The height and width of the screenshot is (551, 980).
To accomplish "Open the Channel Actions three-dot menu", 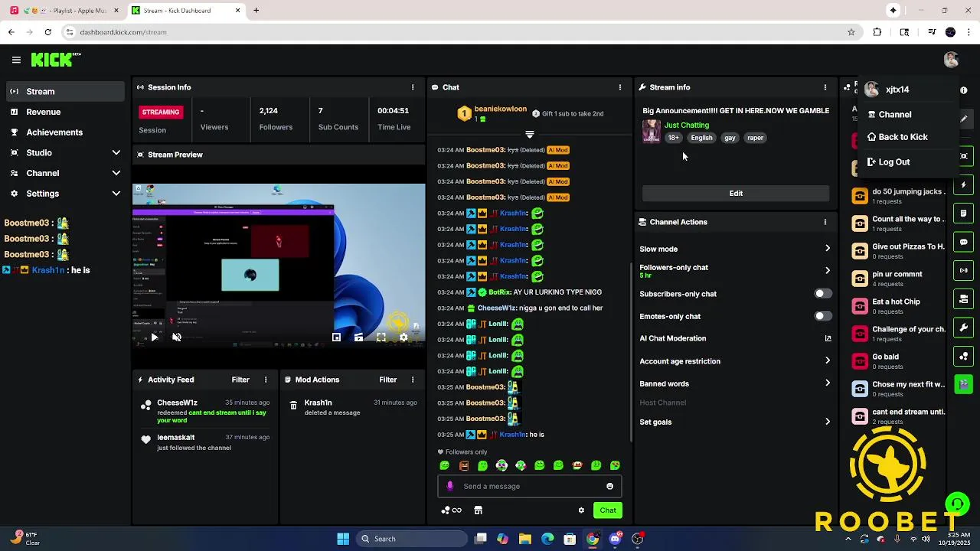I will [825, 222].
